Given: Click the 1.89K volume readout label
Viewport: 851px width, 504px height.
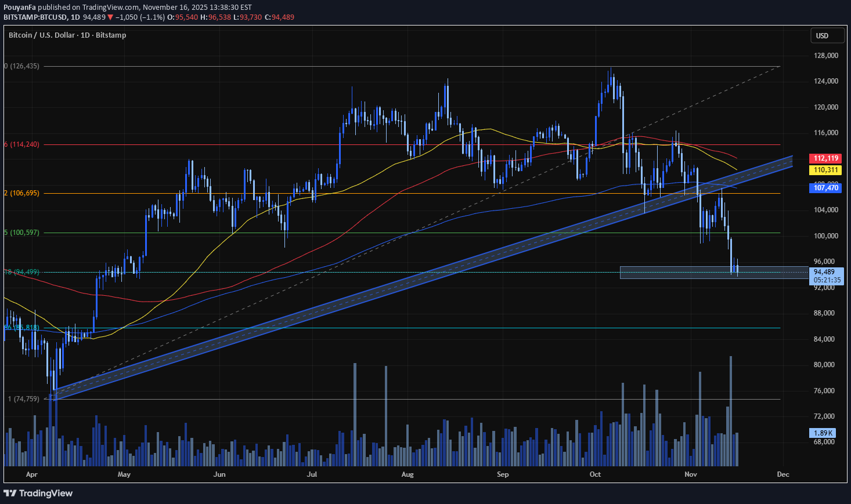Looking at the screenshot, I should point(824,432).
